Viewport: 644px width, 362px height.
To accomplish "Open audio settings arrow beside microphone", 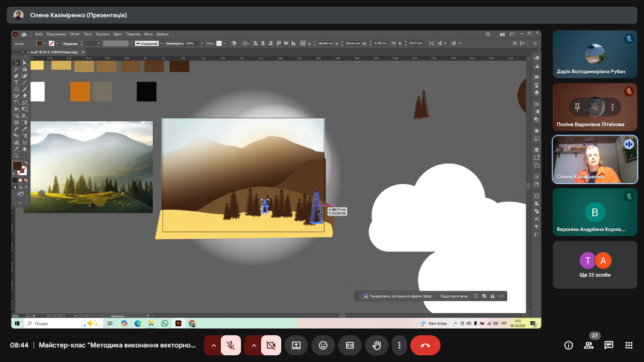I will pyautogui.click(x=213, y=345).
